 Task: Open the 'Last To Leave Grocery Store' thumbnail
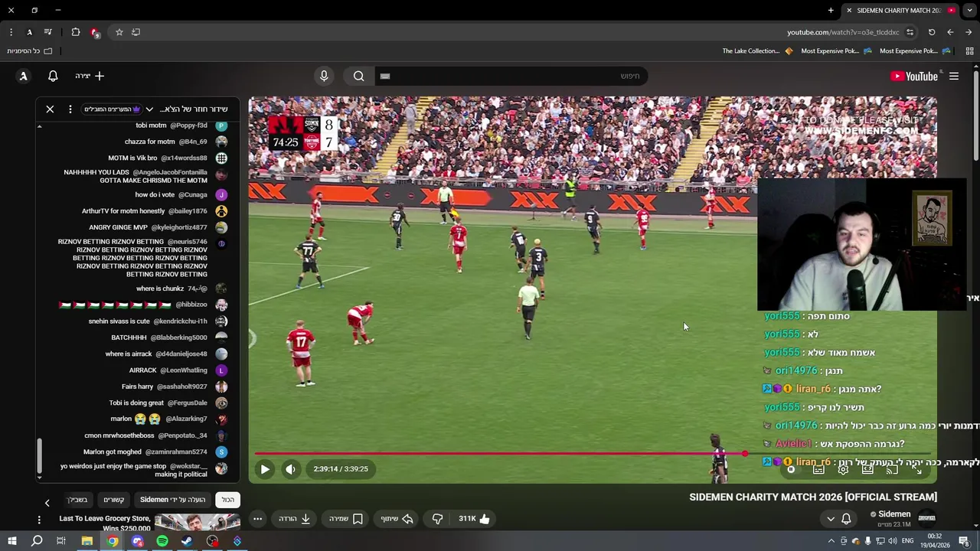198,523
